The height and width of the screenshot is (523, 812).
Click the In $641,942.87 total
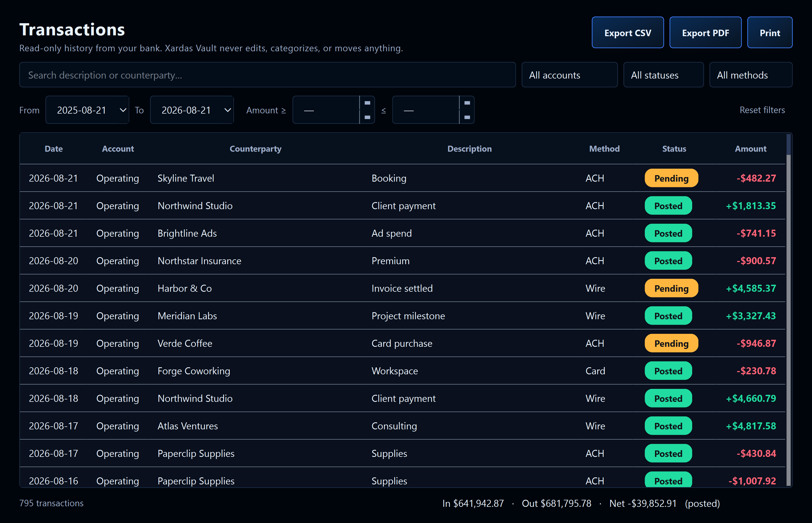[x=473, y=503]
